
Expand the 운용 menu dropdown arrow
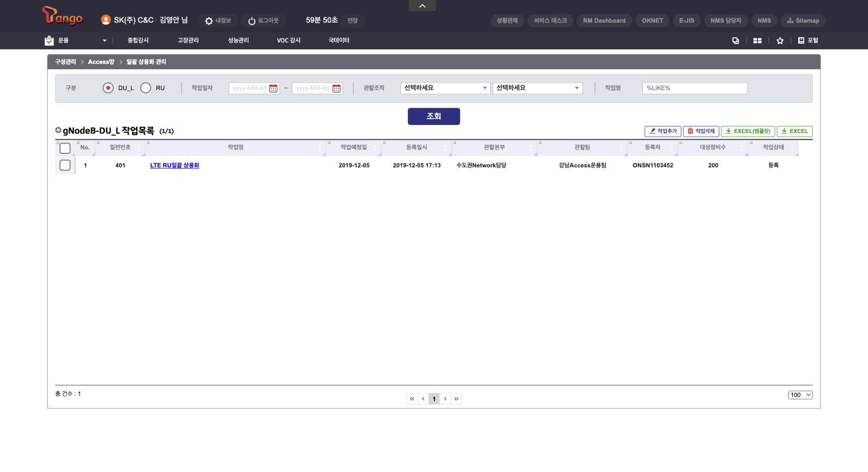105,41
